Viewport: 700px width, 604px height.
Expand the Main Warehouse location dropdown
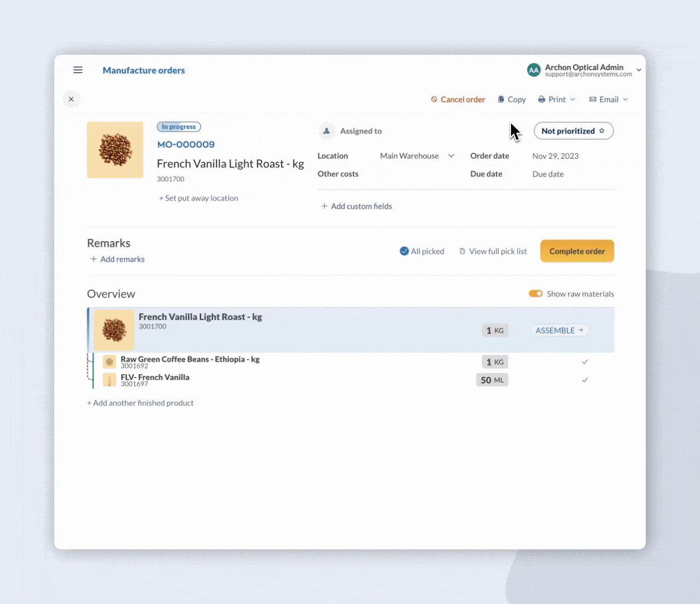(451, 156)
